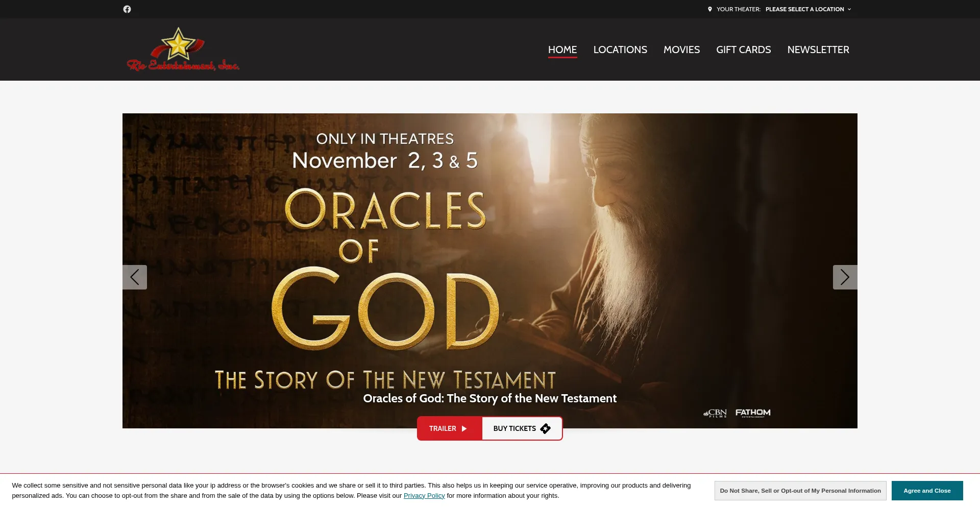The image size is (980, 507).
Task: Click the movie title caption text
Action: pyautogui.click(x=489, y=398)
